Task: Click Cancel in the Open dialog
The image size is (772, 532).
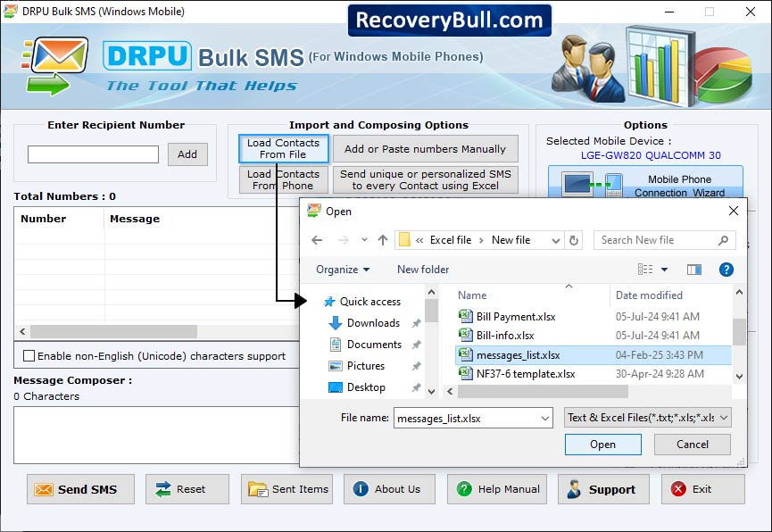Action: tap(693, 445)
